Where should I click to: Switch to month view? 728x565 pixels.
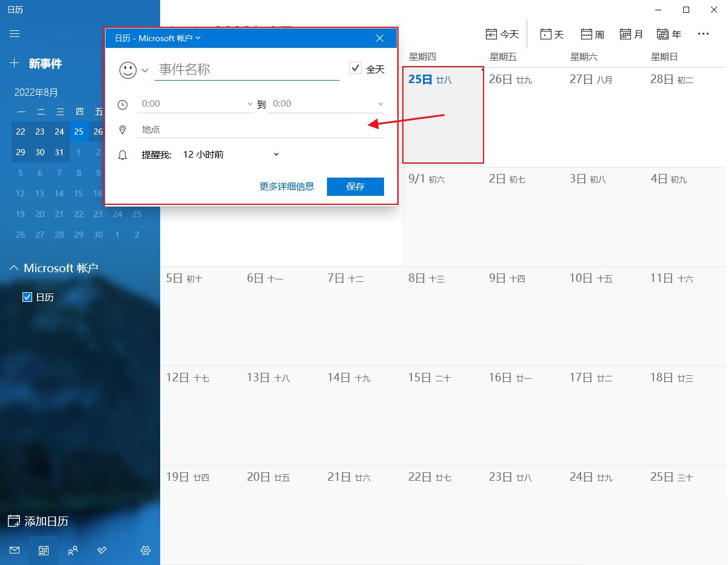coord(630,34)
